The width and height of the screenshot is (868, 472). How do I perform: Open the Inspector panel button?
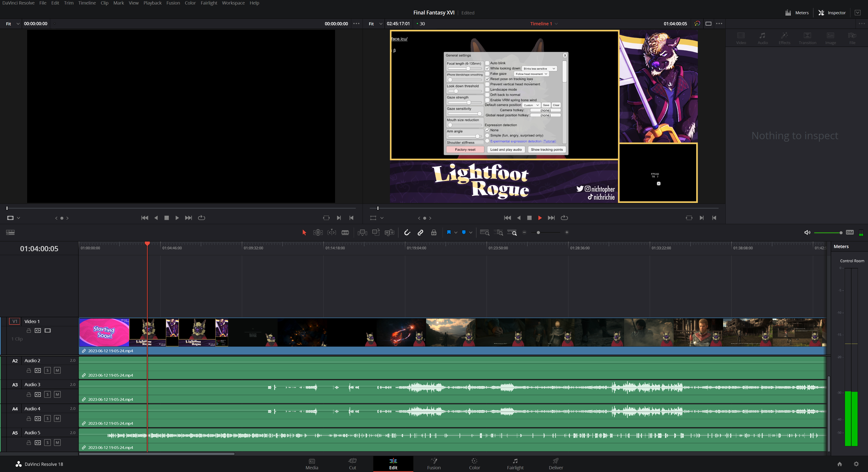point(832,13)
